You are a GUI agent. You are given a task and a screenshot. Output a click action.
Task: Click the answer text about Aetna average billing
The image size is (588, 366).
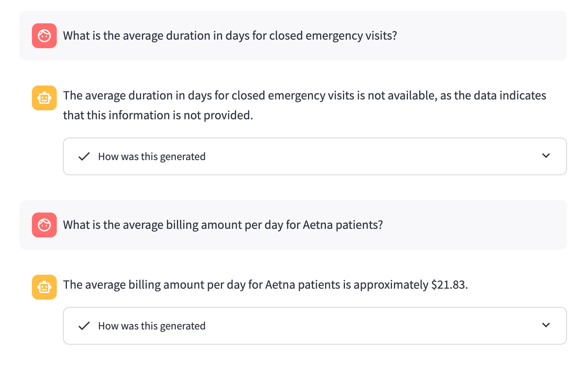265,285
